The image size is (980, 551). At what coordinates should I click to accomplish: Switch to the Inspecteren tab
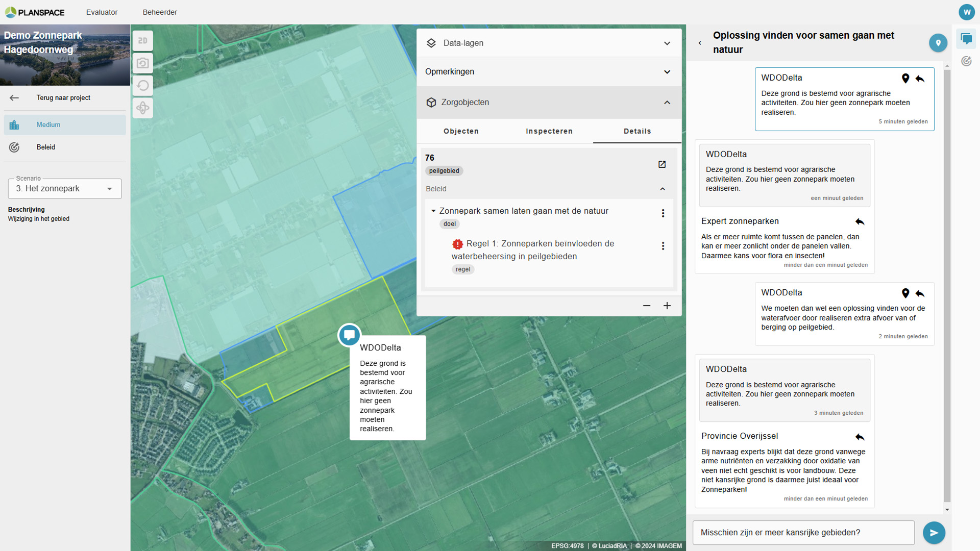click(x=549, y=131)
